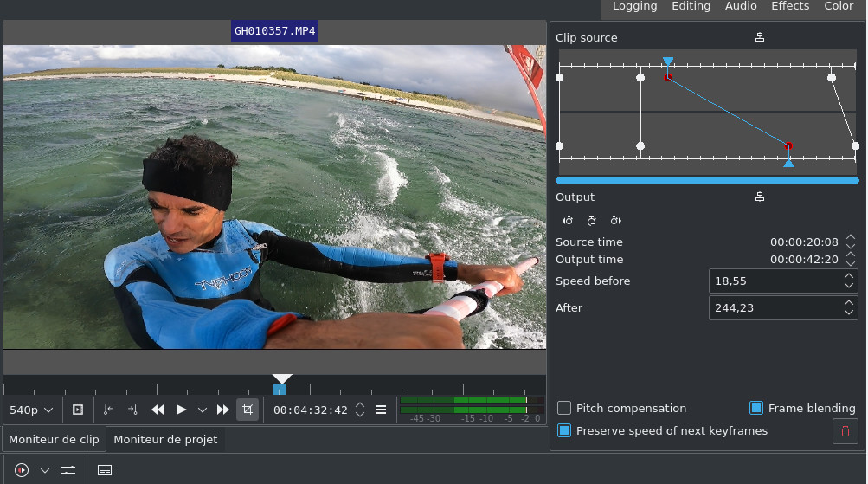Increase monitor timecode 00:04:32:42 with up arrow

(360, 405)
